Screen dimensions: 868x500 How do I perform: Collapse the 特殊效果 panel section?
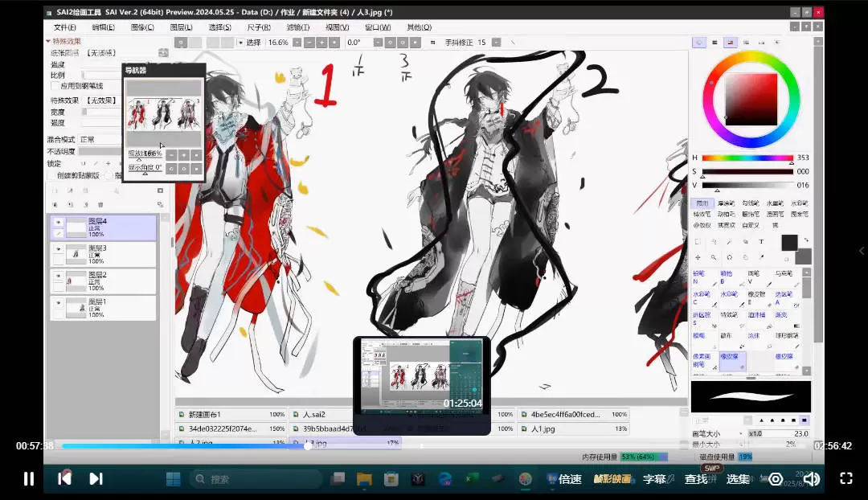[x=48, y=41]
